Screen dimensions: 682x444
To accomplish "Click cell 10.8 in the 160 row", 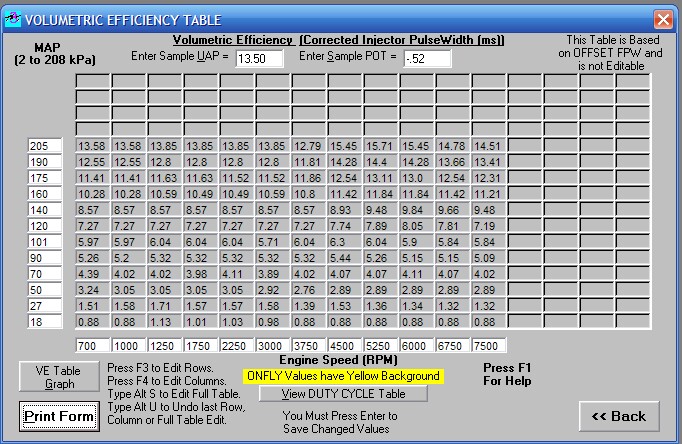I will point(309,194).
